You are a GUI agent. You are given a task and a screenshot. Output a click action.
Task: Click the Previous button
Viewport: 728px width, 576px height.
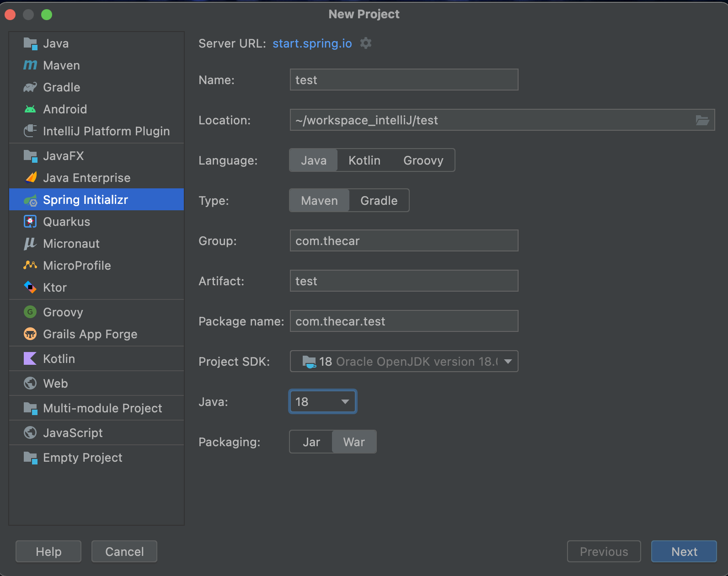point(604,552)
